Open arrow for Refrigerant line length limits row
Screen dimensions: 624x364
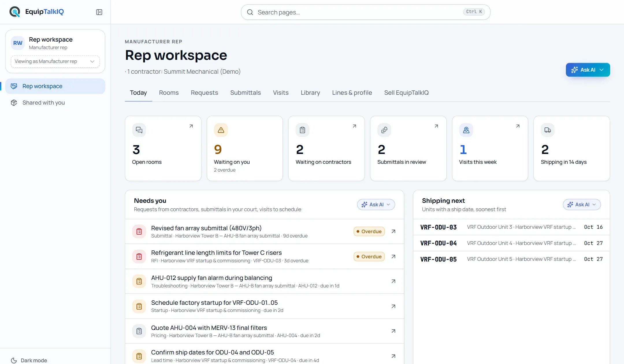[393, 257]
